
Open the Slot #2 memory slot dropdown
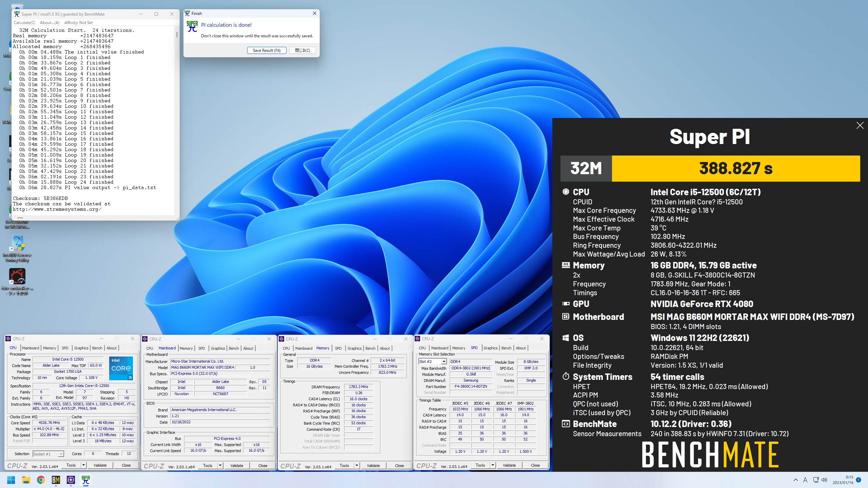click(432, 362)
